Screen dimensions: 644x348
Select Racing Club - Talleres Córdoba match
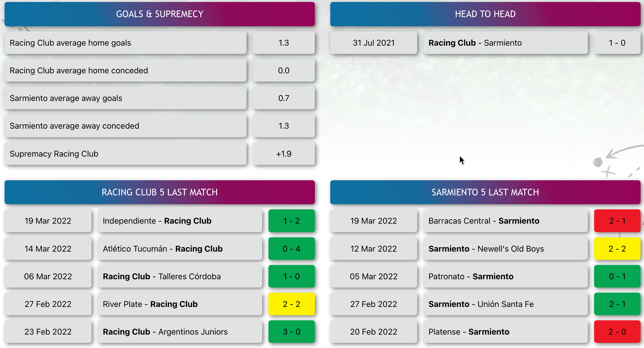tap(180, 276)
